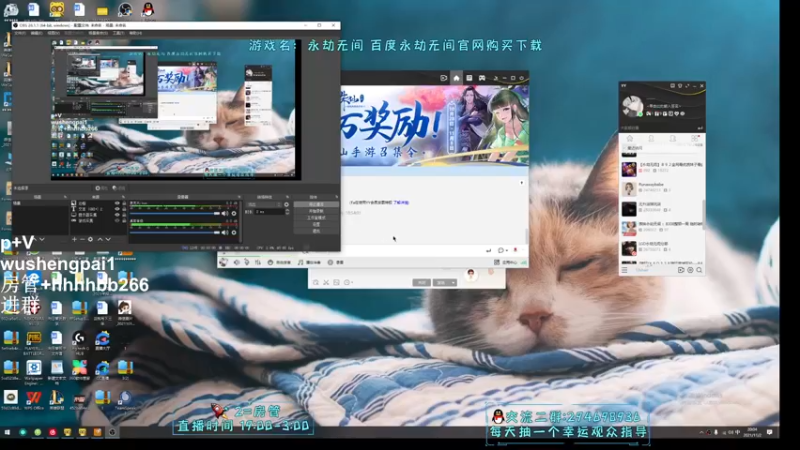Open send button dropdown arrow in chat

click(x=454, y=283)
